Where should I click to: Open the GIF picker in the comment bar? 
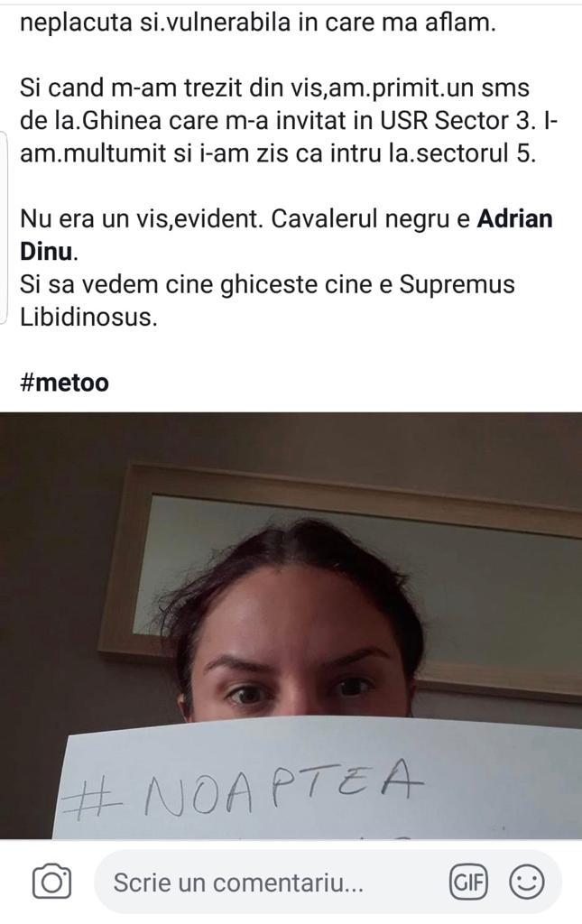coord(469,882)
